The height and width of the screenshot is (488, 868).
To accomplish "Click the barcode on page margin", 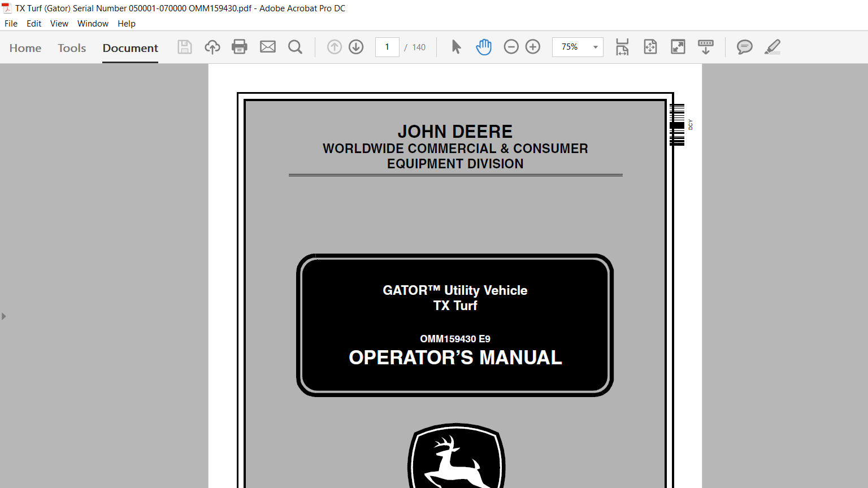I will [677, 125].
